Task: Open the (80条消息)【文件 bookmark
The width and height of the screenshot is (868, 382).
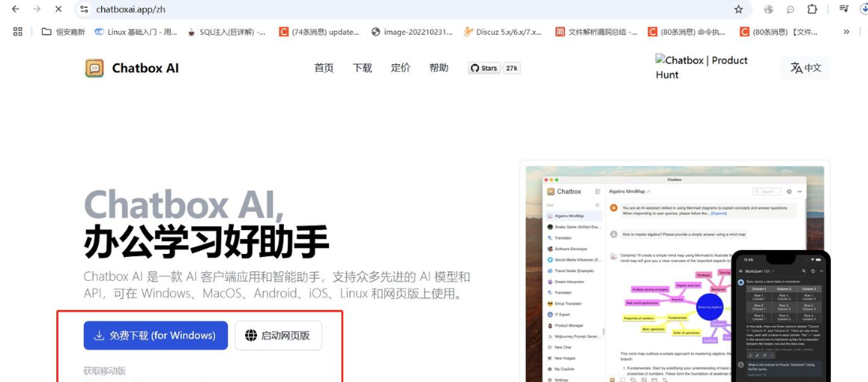Action: [779, 32]
